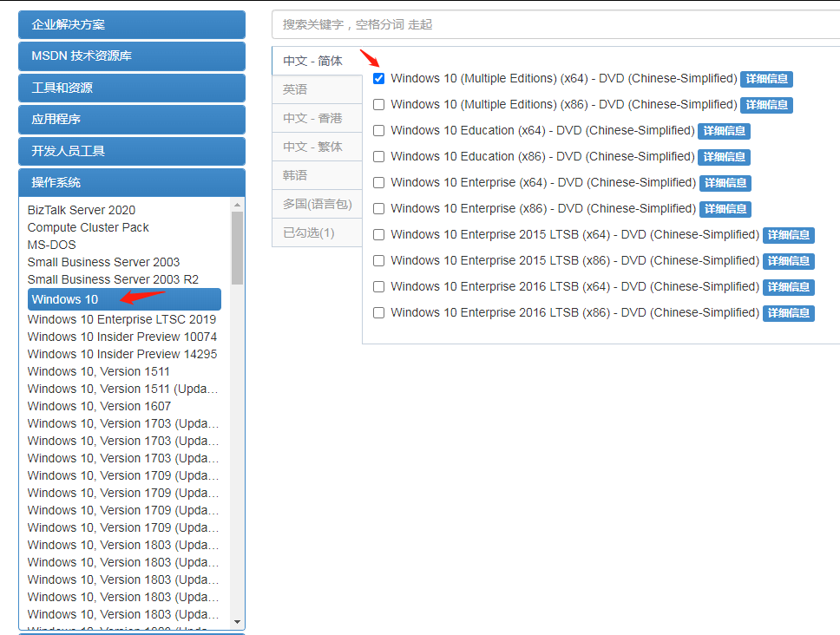Image resolution: width=840 pixels, height=635 pixels.
Task: Expand the 企业解决方案 section
Action: (x=131, y=24)
